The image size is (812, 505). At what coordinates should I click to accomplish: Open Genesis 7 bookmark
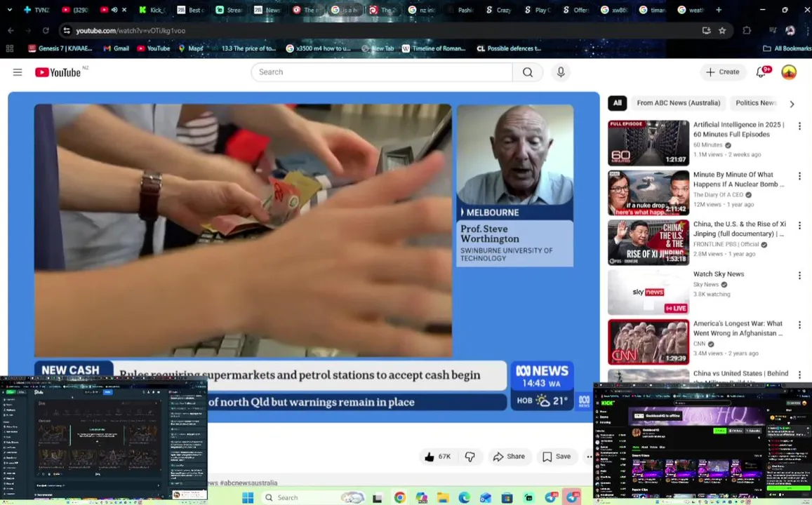(60, 48)
